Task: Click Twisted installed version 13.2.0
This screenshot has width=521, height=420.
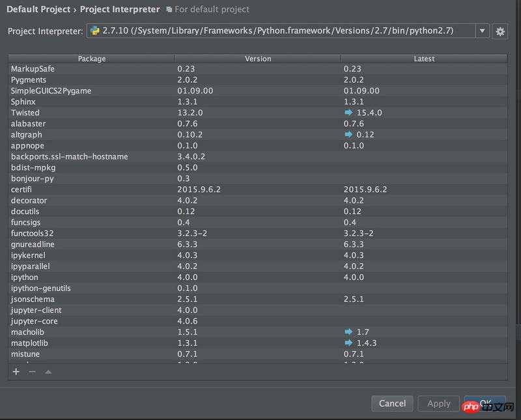Action: tap(190, 113)
